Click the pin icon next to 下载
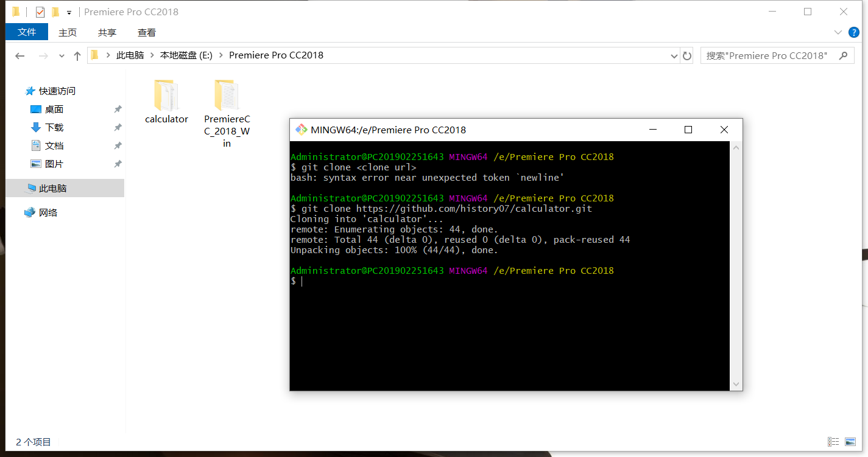This screenshot has height=457, width=868. coord(118,128)
